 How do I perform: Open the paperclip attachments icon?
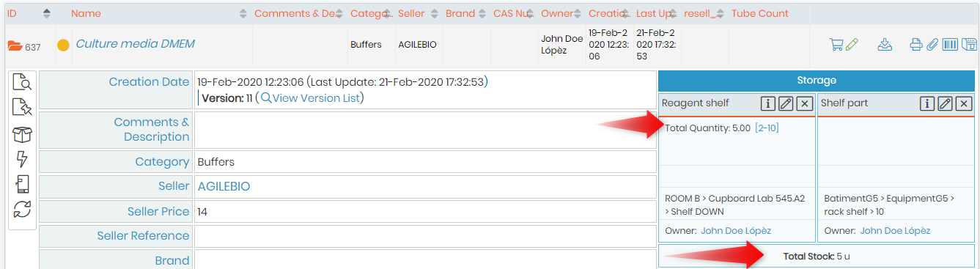click(x=932, y=45)
